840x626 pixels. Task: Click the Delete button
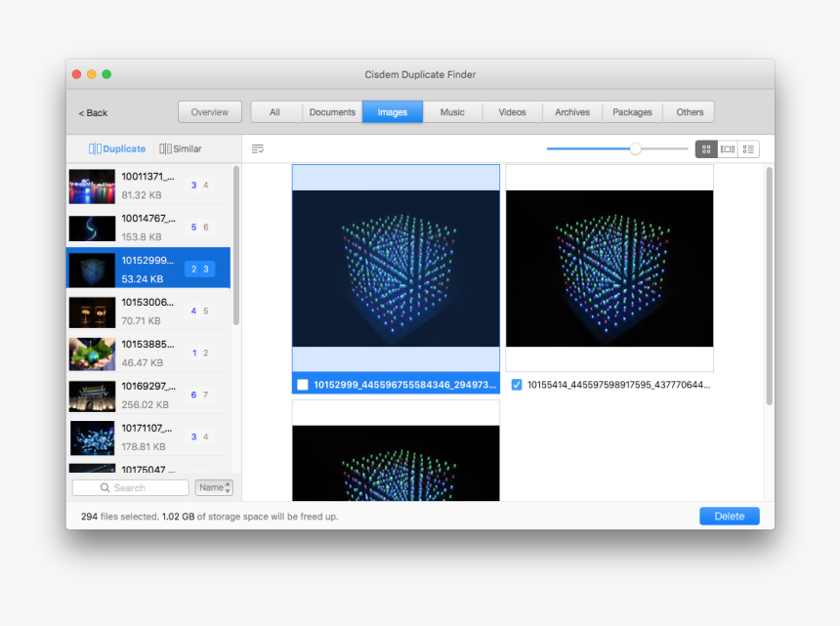pyautogui.click(x=729, y=517)
